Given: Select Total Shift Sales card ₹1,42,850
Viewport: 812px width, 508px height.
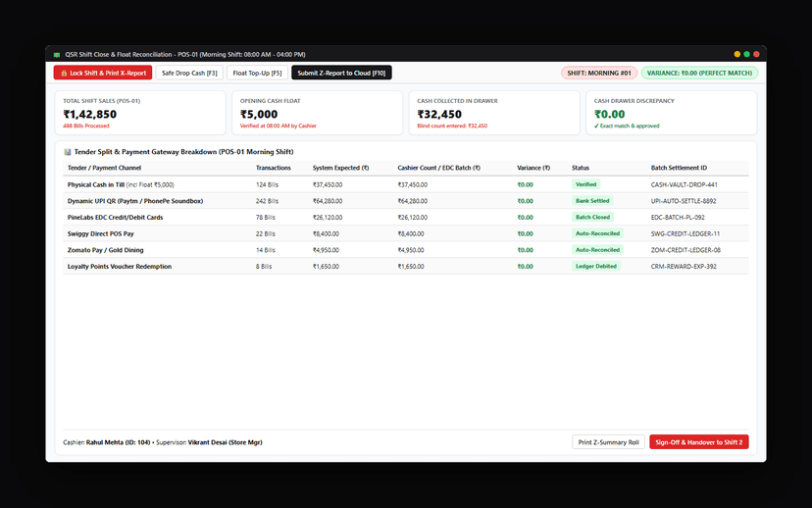Looking at the screenshot, I should pos(140,113).
